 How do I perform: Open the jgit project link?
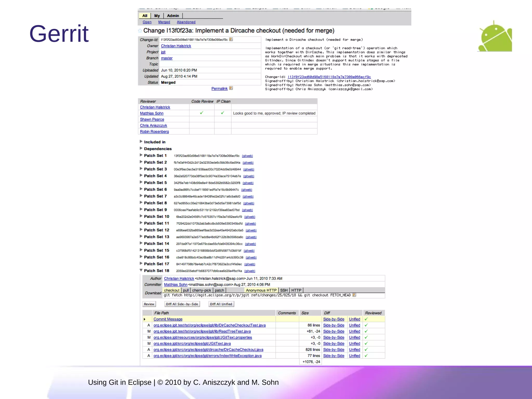[x=163, y=52]
